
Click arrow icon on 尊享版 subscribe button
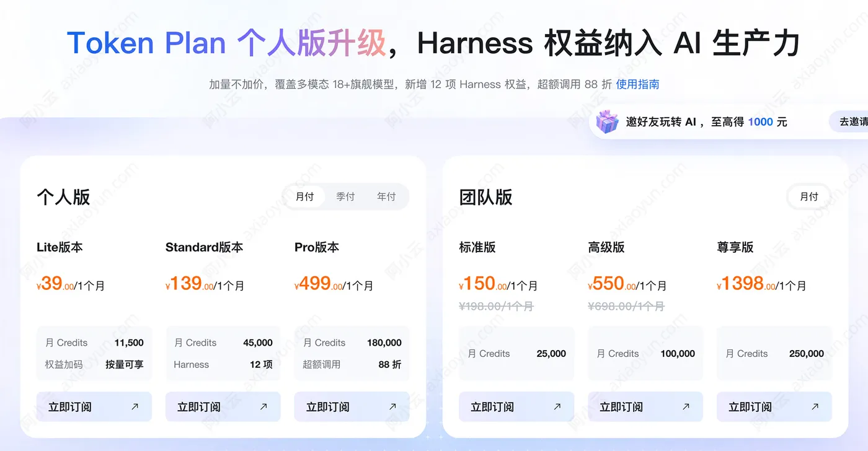815,407
